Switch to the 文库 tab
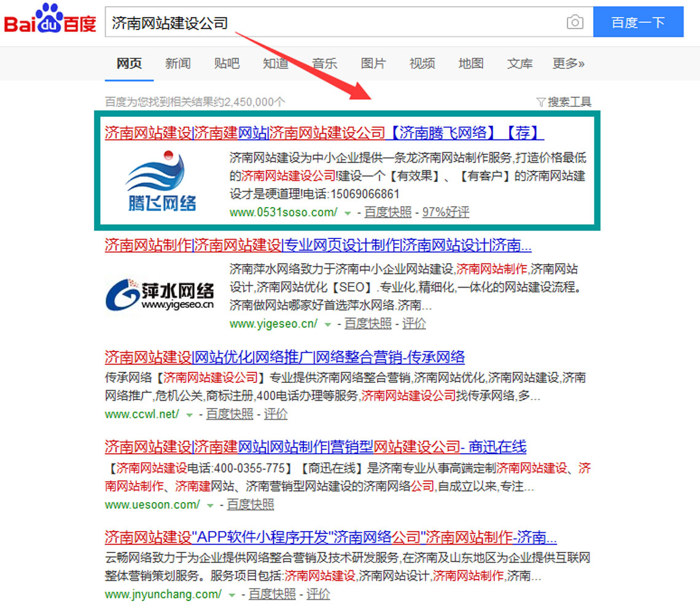Image resolution: width=700 pixels, height=609 pixels. coord(519,63)
